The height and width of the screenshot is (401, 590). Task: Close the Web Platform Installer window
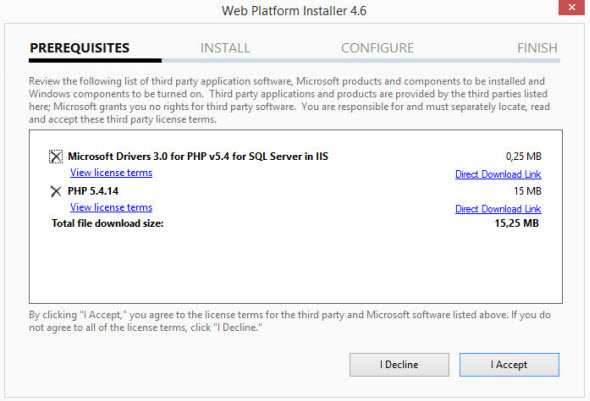pyautogui.click(x=572, y=7)
